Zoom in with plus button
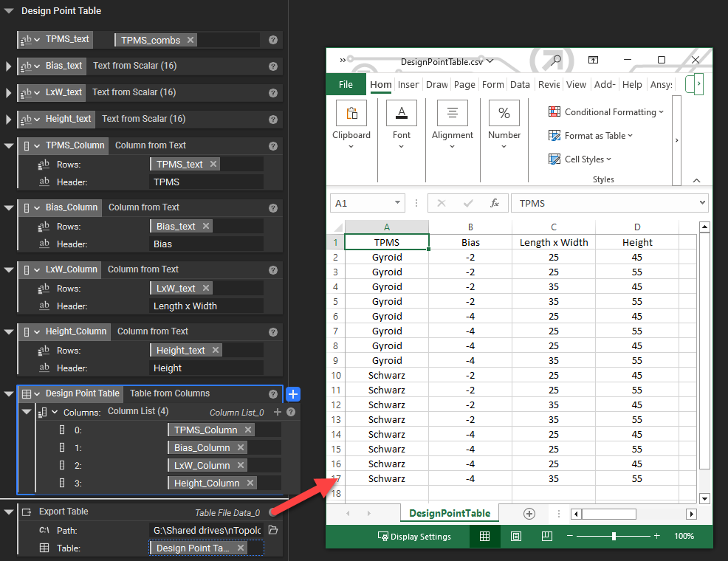728x561 pixels. pyautogui.click(x=657, y=536)
